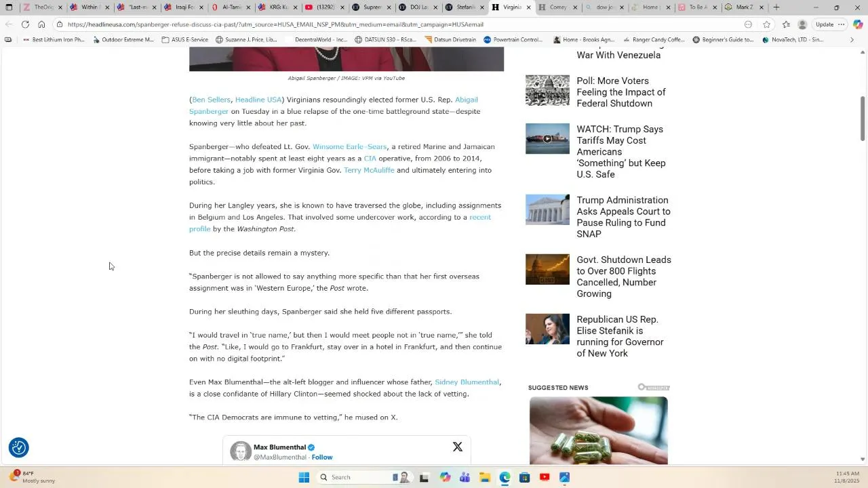Open 'Trump Administration Asks Appeals Court' SNAP story

pyautogui.click(x=623, y=217)
